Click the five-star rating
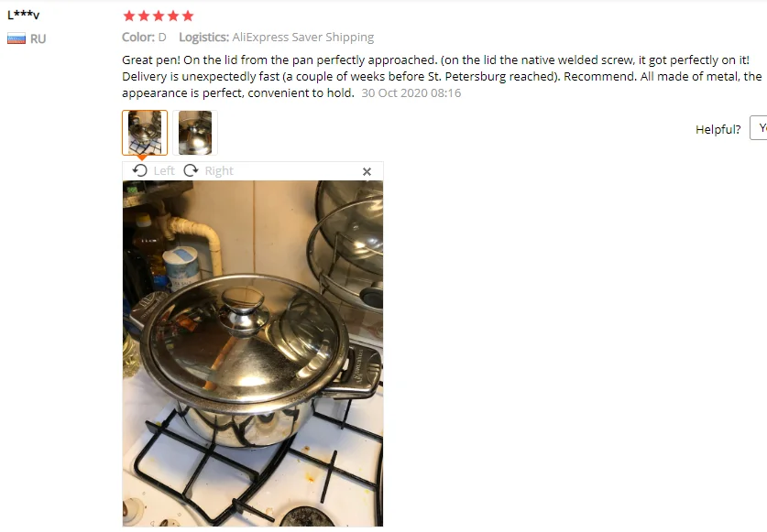This screenshot has width=767, height=532. coord(159,16)
